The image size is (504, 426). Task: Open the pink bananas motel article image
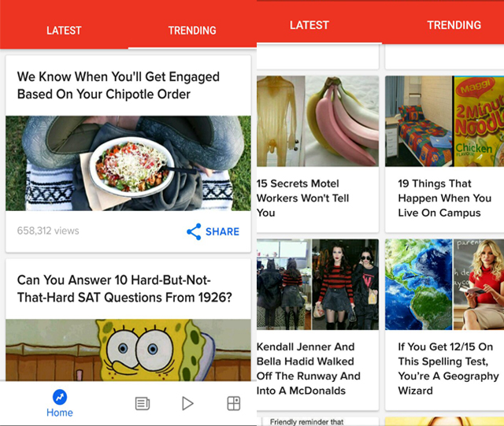click(x=317, y=121)
